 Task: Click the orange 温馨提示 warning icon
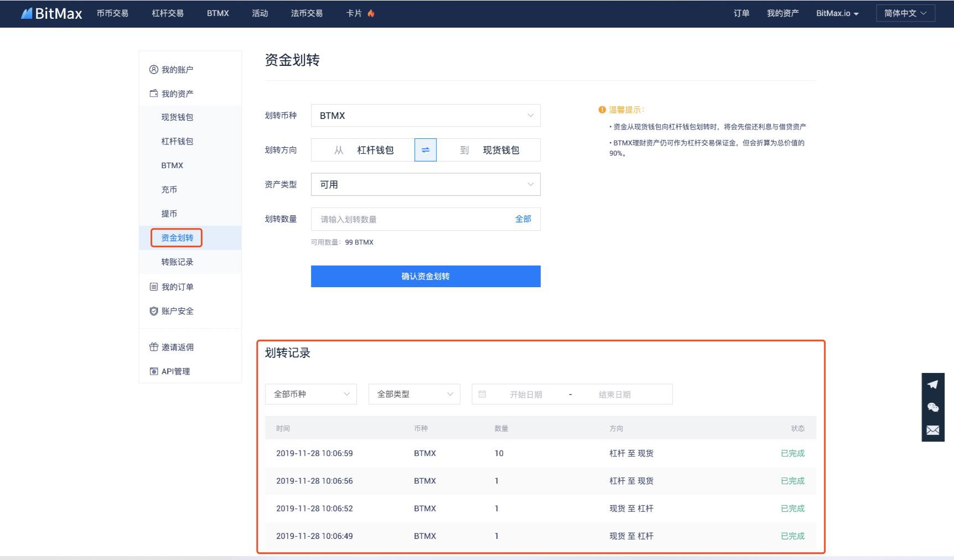[602, 110]
